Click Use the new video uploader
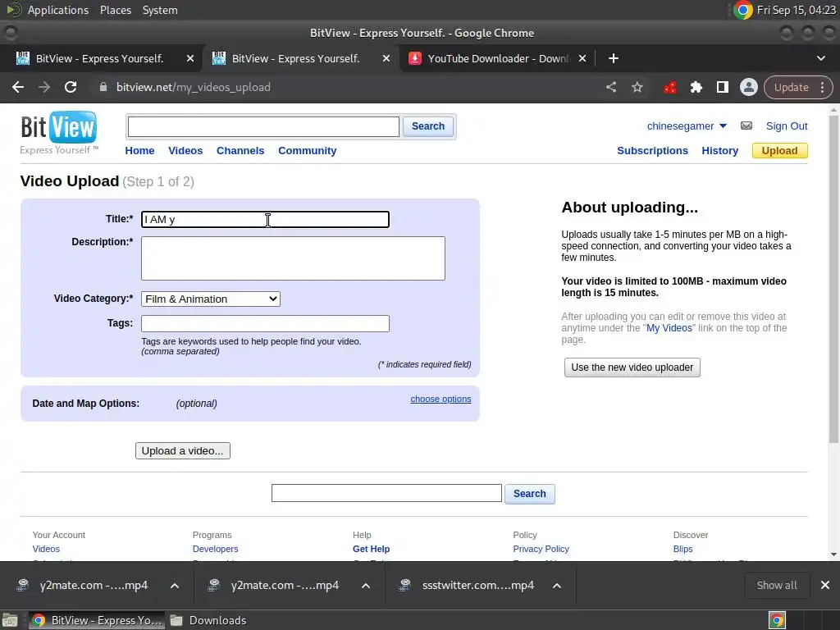Image resolution: width=840 pixels, height=630 pixels. [632, 367]
